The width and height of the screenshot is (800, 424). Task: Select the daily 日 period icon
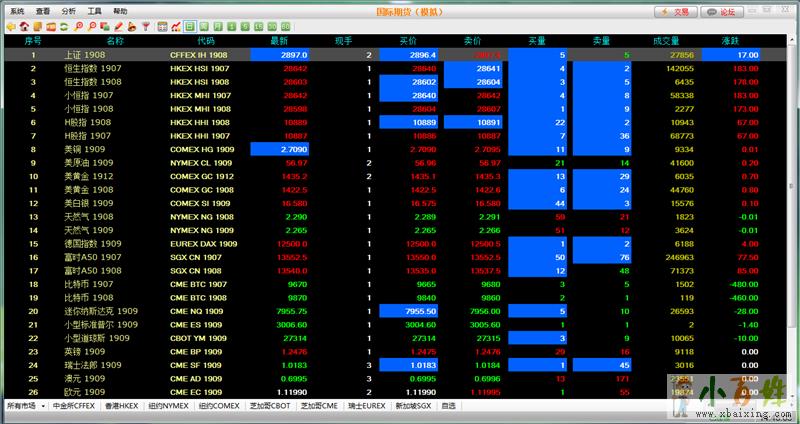pyautogui.click(x=189, y=26)
